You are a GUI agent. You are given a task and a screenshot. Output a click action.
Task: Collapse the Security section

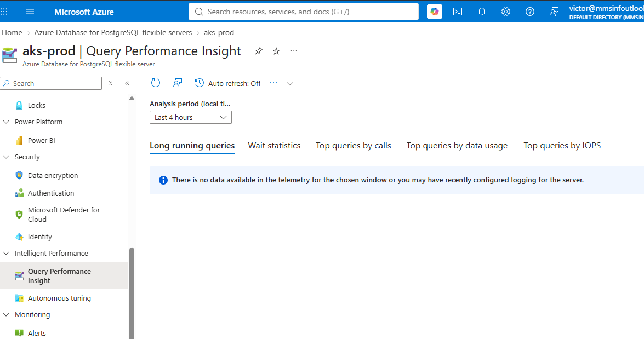tap(6, 157)
